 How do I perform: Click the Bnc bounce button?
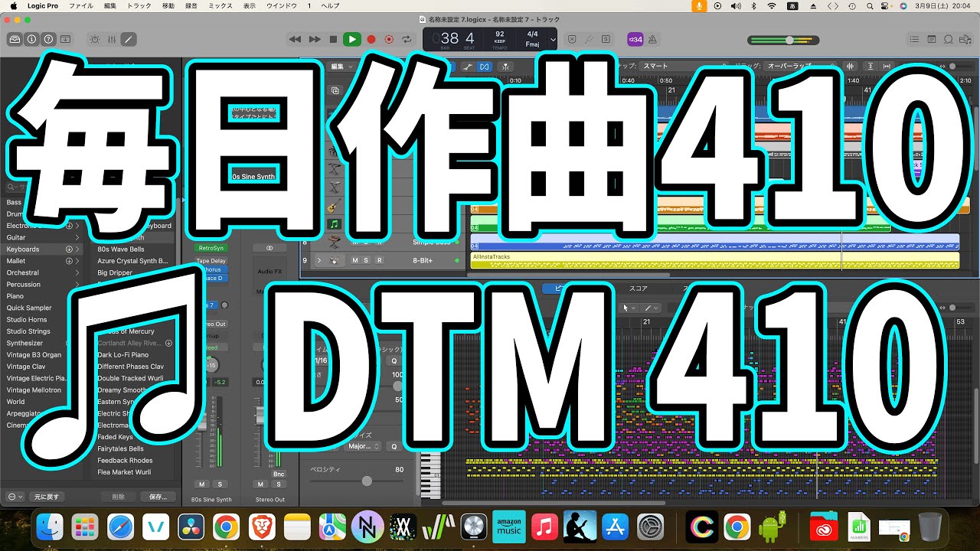(x=279, y=474)
